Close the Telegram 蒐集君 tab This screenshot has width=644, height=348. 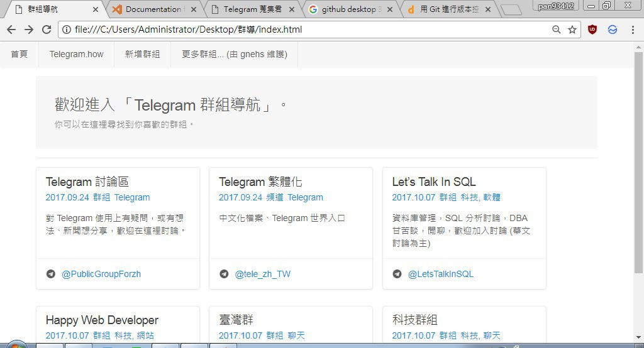pyautogui.click(x=292, y=9)
